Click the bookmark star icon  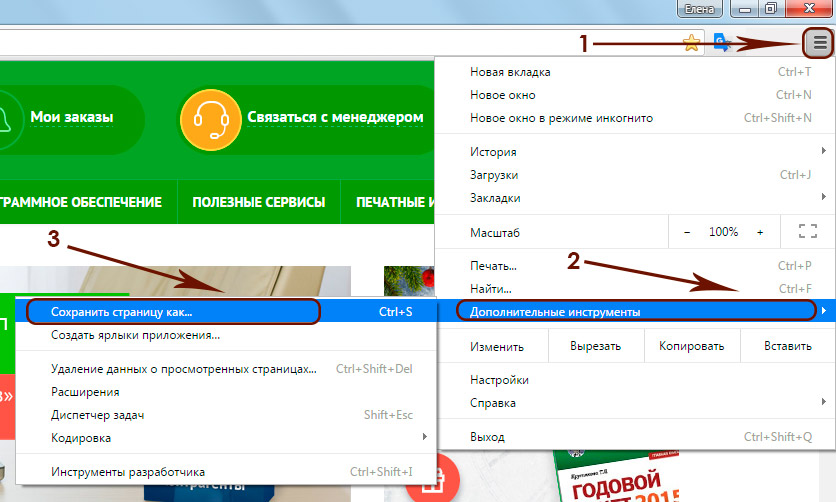pos(691,43)
